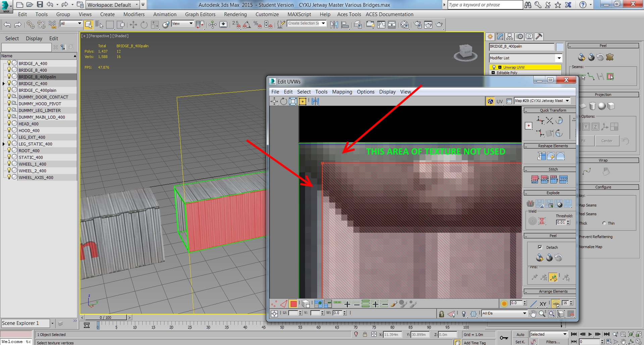Image resolution: width=644 pixels, height=345 pixels.
Task: Toggle visibility lamp for BRIDGE_A_400
Action: 9,63
